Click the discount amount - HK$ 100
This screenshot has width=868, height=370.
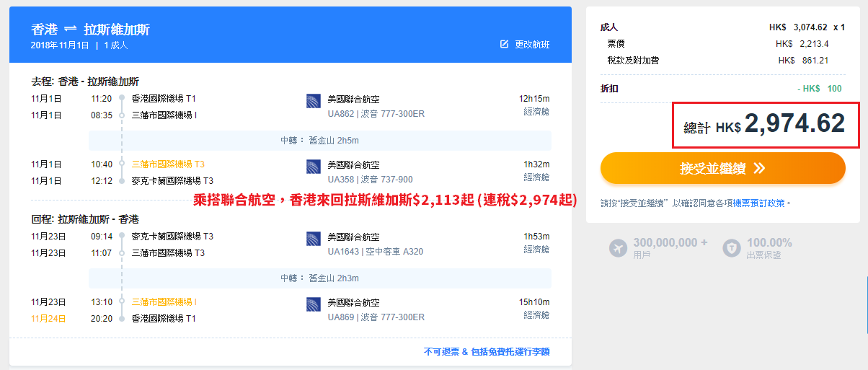tap(819, 89)
